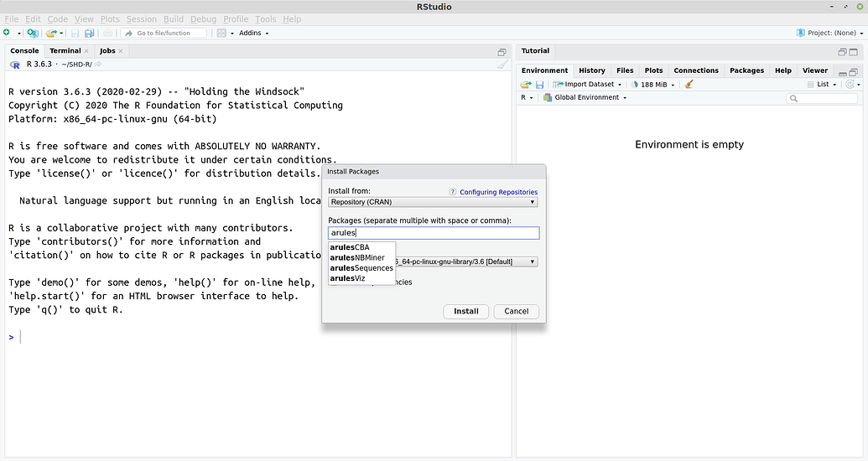
Task: Switch to the Connections tab
Action: coord(696,70)
